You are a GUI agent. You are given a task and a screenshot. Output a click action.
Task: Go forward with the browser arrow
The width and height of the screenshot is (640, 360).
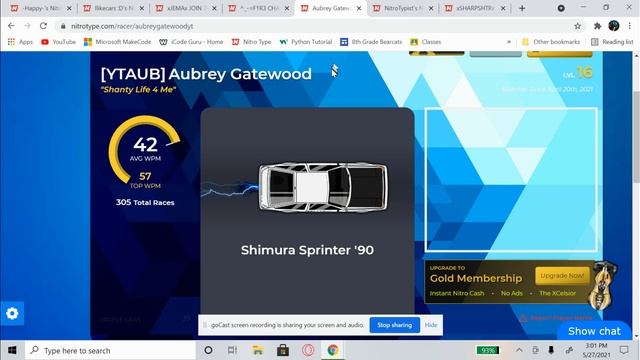pos(27,26)
